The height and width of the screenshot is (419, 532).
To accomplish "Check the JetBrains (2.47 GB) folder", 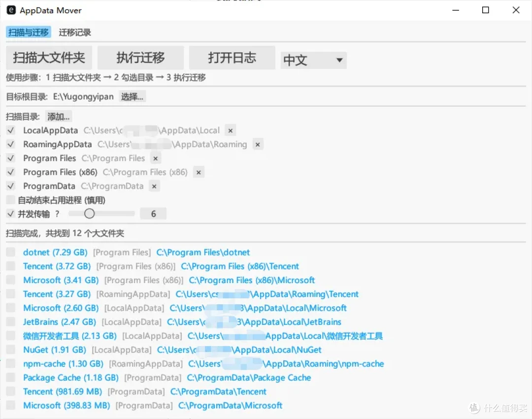I will [11, 322].
